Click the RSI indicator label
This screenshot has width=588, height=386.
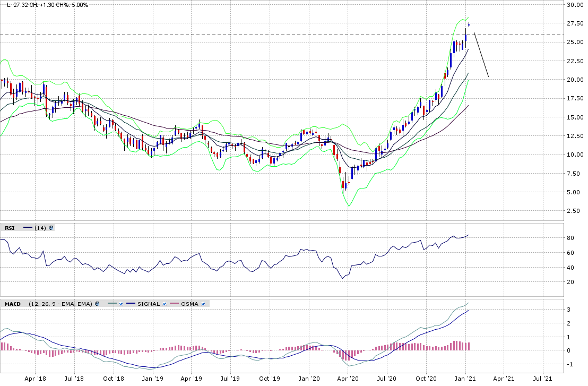tap(9, 228)
